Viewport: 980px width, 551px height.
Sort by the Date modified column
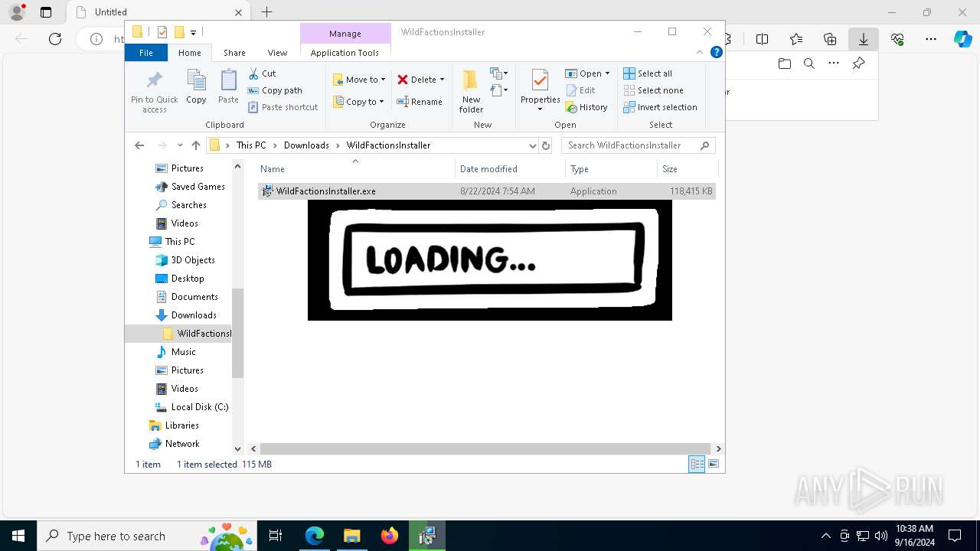(511, 169)
